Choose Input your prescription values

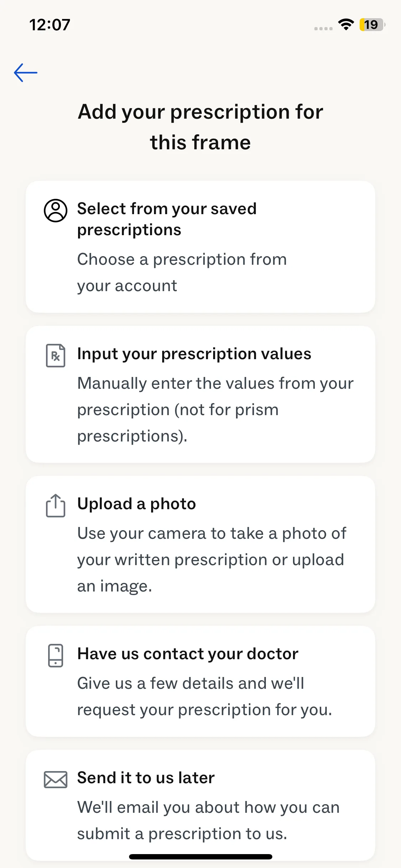(194, 354)
